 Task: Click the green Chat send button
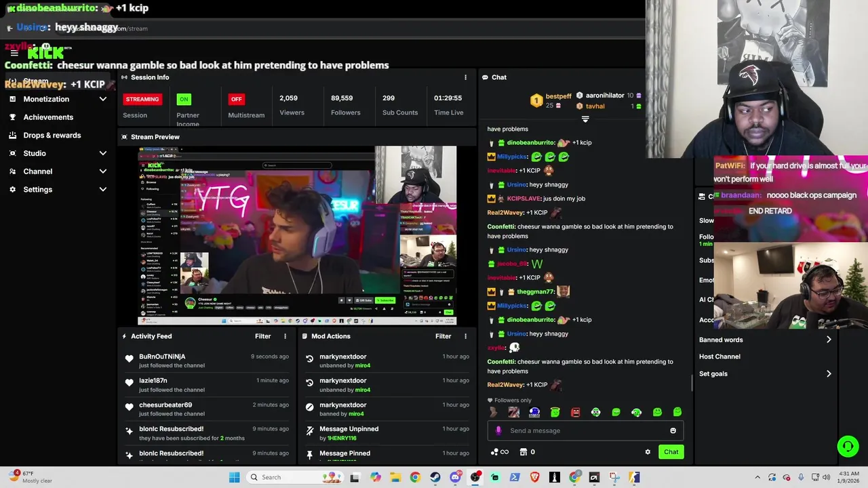[x=671, y=452]
